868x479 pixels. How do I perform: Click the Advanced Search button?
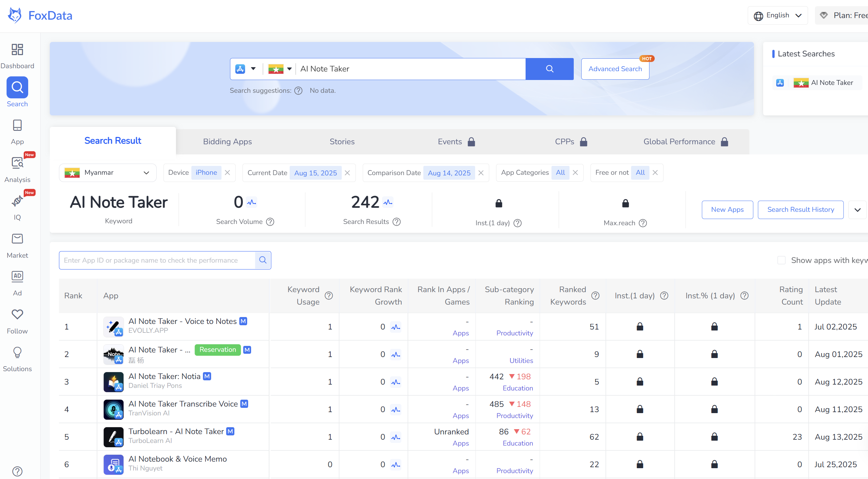(x=615, y=69)
